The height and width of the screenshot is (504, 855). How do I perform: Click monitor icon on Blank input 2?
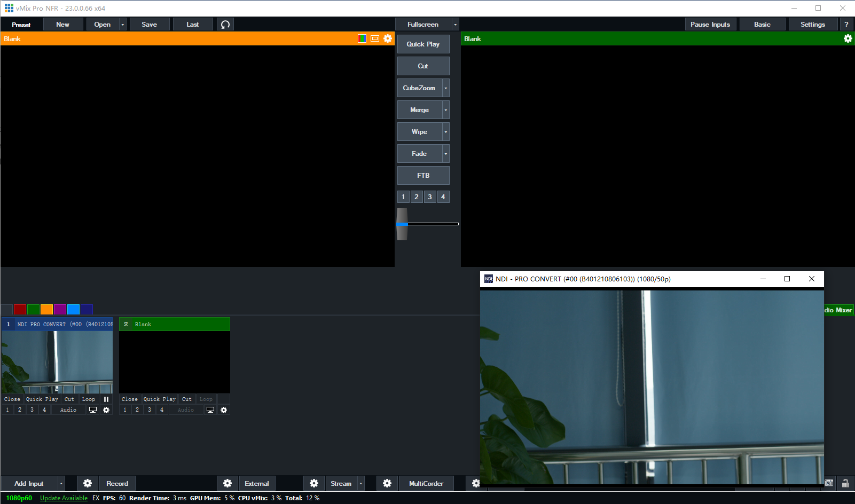[x=210, y=410]
